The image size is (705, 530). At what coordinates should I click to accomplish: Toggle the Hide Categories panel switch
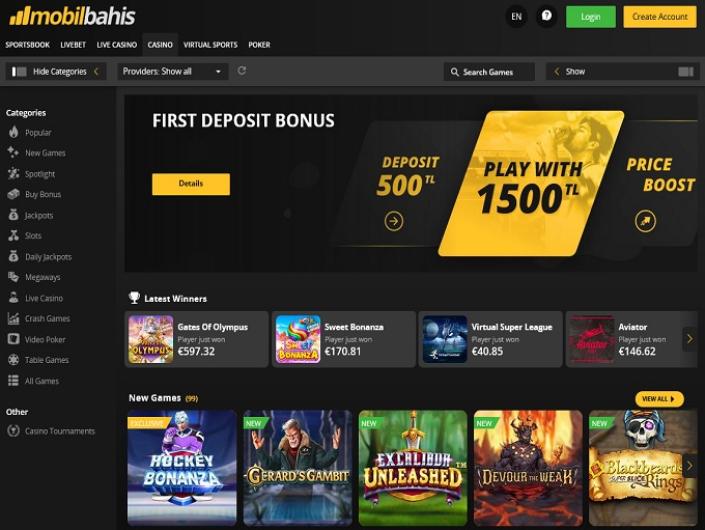click(19, 71)
